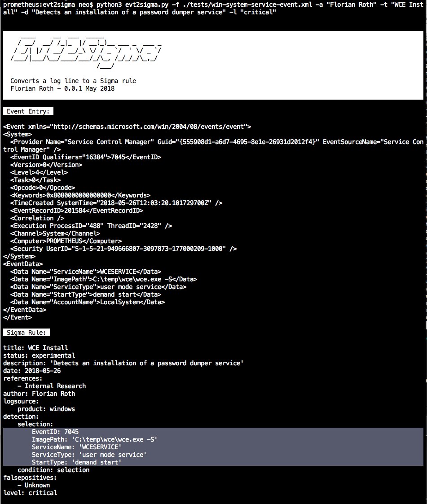Click the <Version>0</Version> line
The height and width of the screenshot is (504, 427).
[x=46, y=165]
